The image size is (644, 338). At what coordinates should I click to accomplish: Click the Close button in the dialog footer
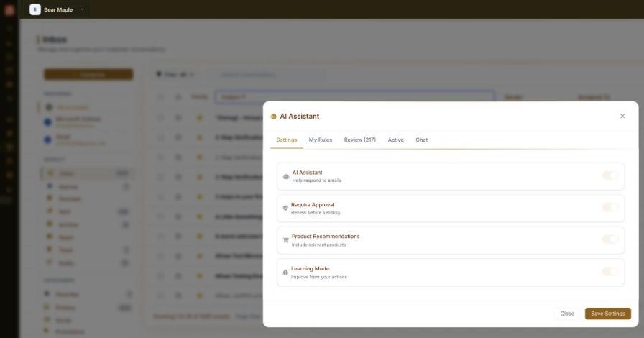[567, 314]
